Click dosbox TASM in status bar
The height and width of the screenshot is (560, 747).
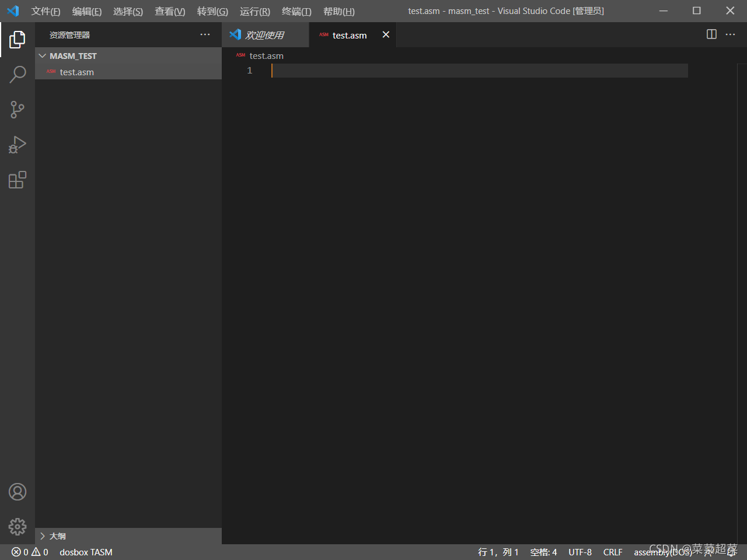[86, 552]
